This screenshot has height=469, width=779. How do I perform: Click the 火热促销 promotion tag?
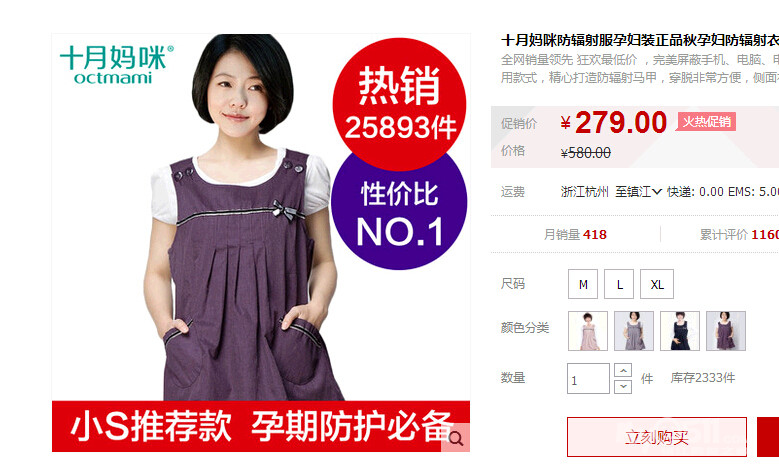(706, 121)
